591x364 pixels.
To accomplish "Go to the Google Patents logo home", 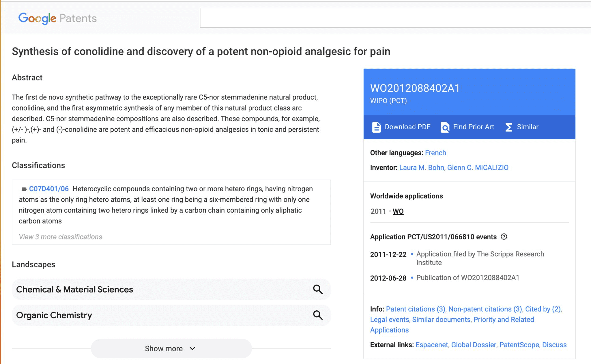I will (x=57, y=18).
